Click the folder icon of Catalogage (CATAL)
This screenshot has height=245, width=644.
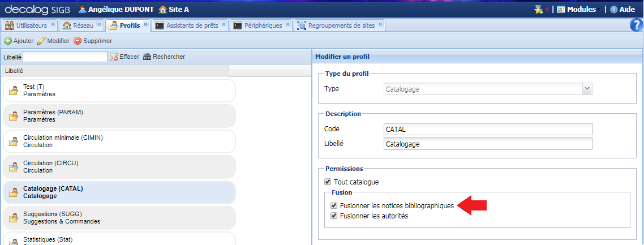(x=14, y=192)
